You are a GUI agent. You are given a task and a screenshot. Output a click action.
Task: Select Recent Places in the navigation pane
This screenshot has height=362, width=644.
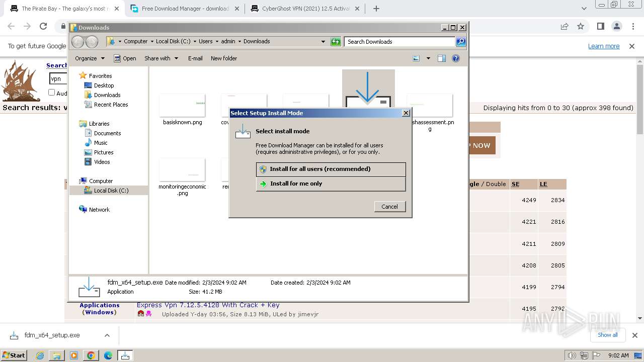(111, 105)
